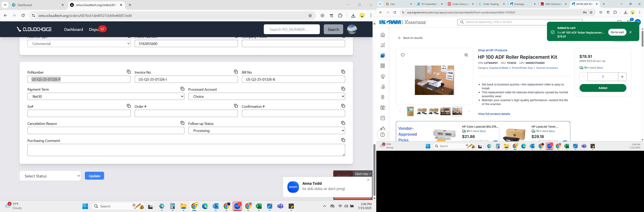This screenshot has height=212, width=644.
Task: Show next product thumbnails arrow
Action: pyautogui.click(x=469, y=111)
